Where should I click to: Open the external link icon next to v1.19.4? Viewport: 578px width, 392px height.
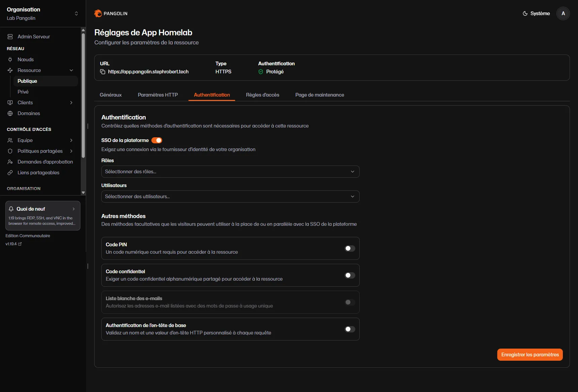coord(20,244)
